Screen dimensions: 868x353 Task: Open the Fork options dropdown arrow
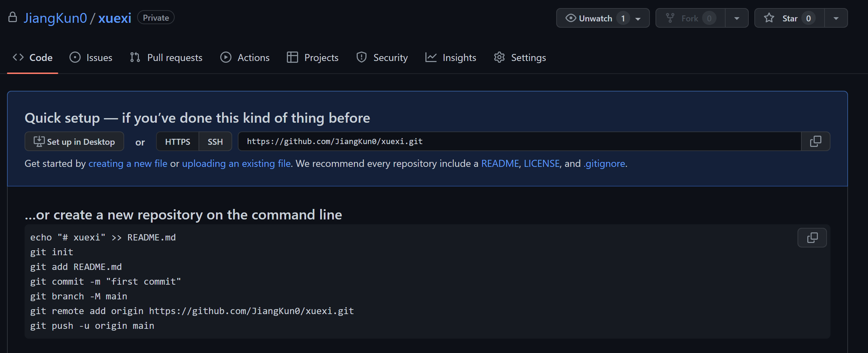(736, 18)
